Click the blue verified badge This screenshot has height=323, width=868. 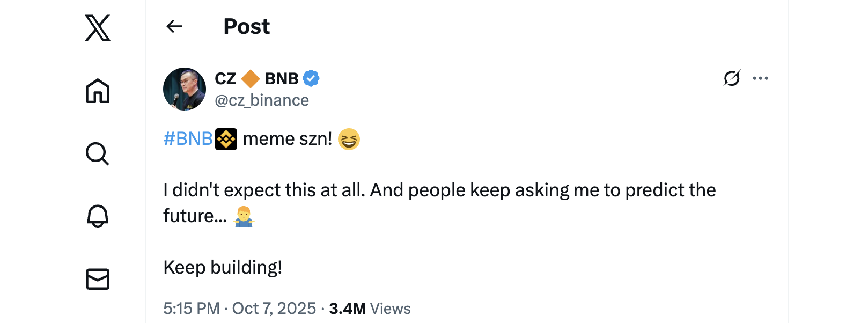point(311,78)
